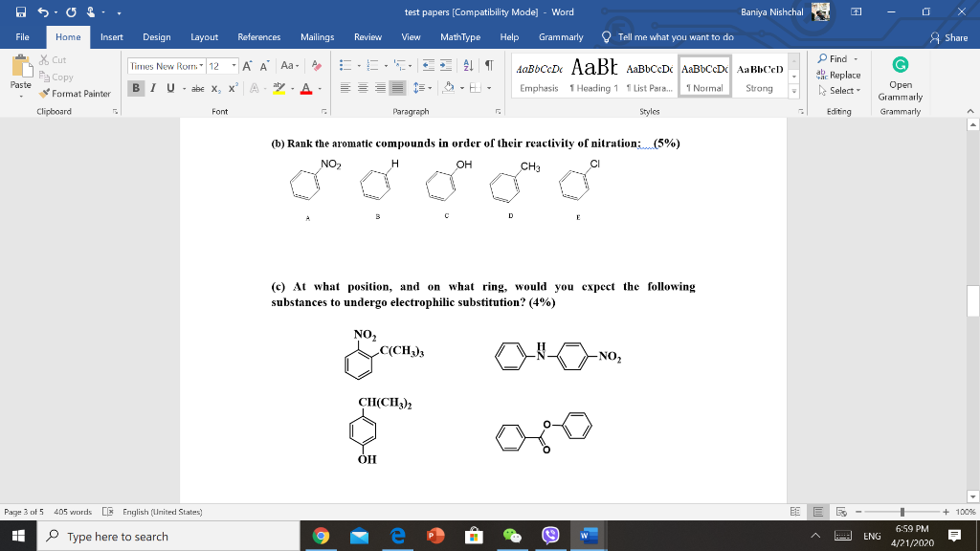Apply text highlight color

pos(278,89)
